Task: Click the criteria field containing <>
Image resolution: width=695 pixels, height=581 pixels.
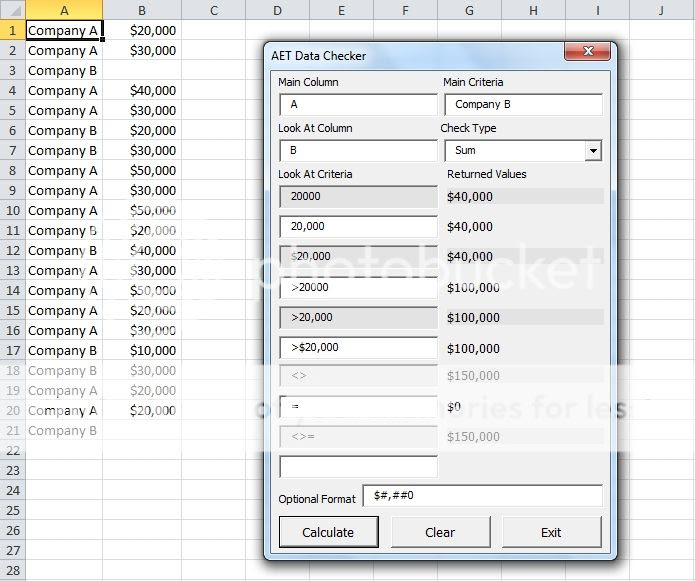Action: point(358,376)
